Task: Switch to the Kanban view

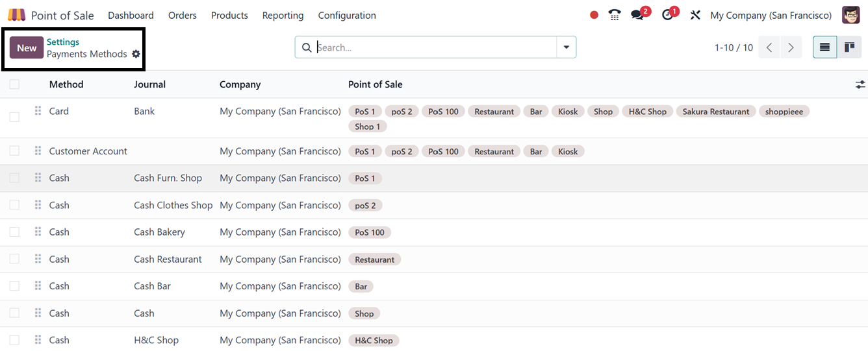Action: coord(849,47)
